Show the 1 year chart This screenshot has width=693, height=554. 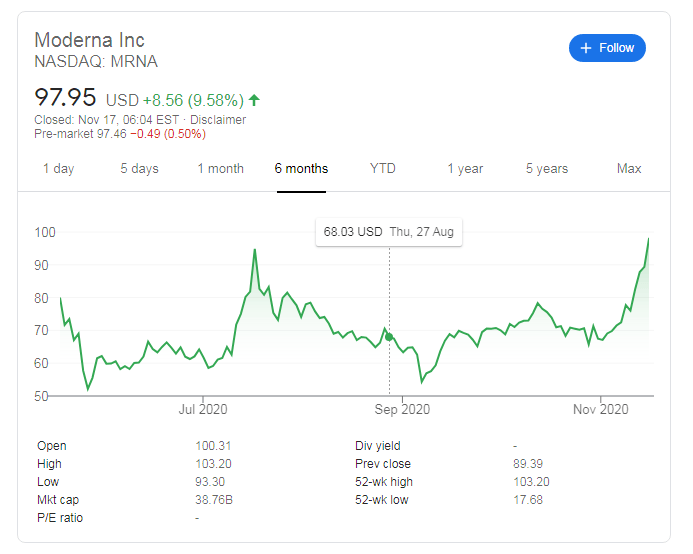[465, 168]
